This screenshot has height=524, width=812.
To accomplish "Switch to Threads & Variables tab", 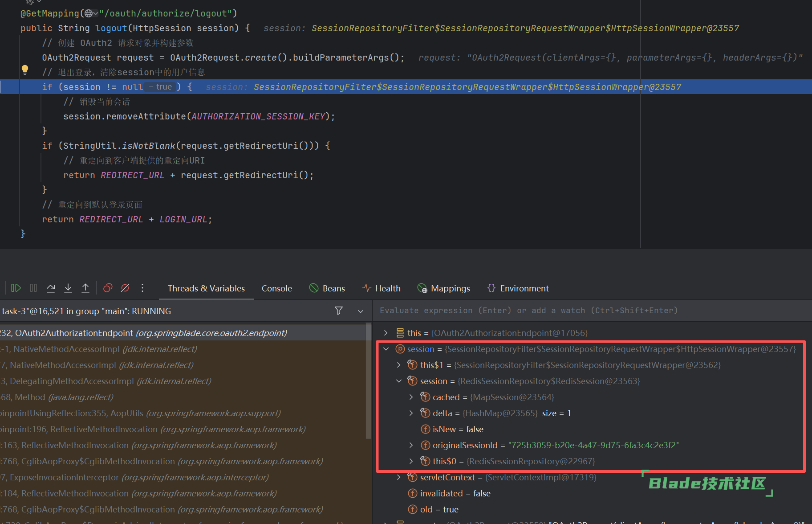I will point(206,288).
